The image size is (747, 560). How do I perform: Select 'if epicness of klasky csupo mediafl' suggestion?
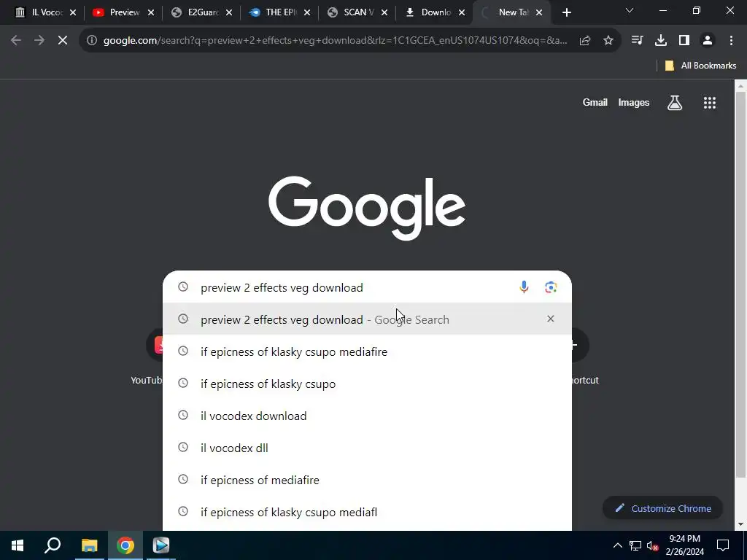[x=367, y=512]
